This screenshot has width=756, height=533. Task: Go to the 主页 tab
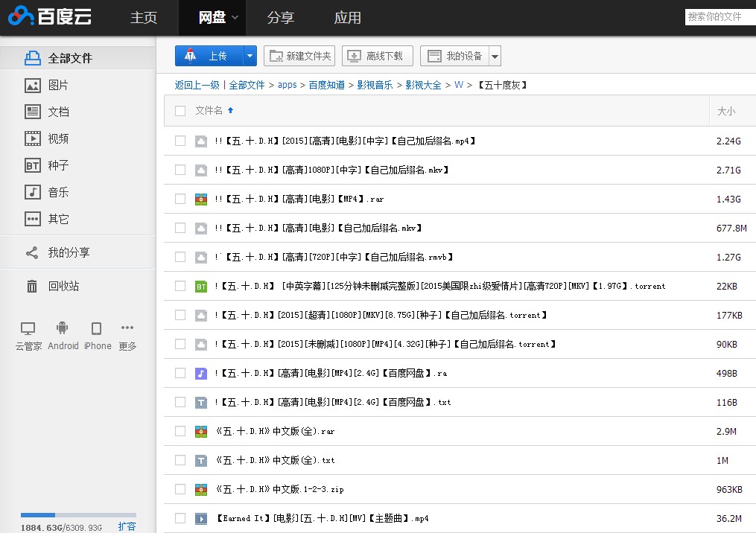tap(144, 17)
